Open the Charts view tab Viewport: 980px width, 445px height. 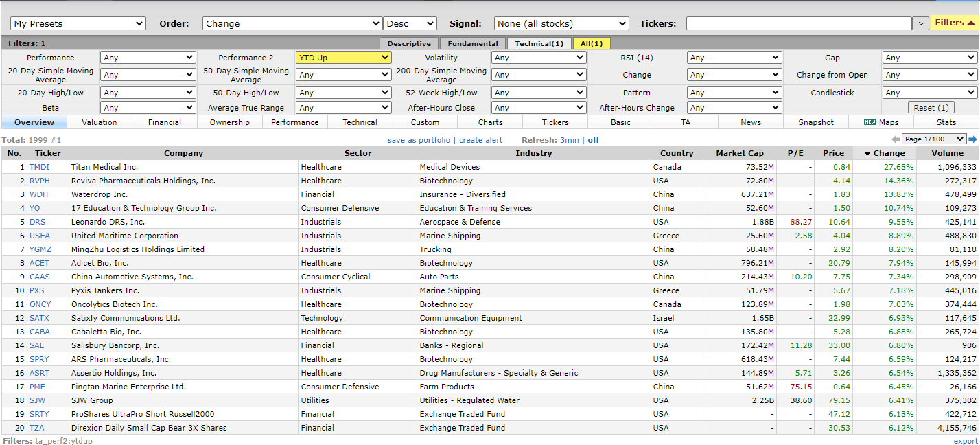[x=490, y=122]
